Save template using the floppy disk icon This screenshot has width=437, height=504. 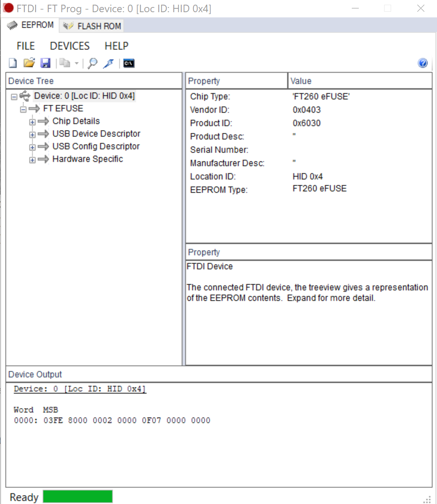(x=45, y=63)
